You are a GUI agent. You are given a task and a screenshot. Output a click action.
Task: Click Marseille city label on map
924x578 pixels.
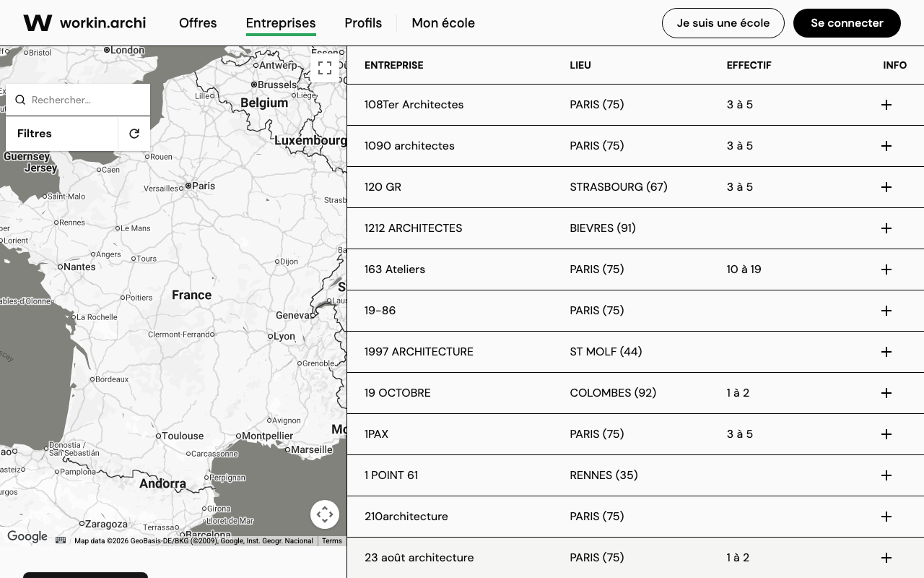313,449
